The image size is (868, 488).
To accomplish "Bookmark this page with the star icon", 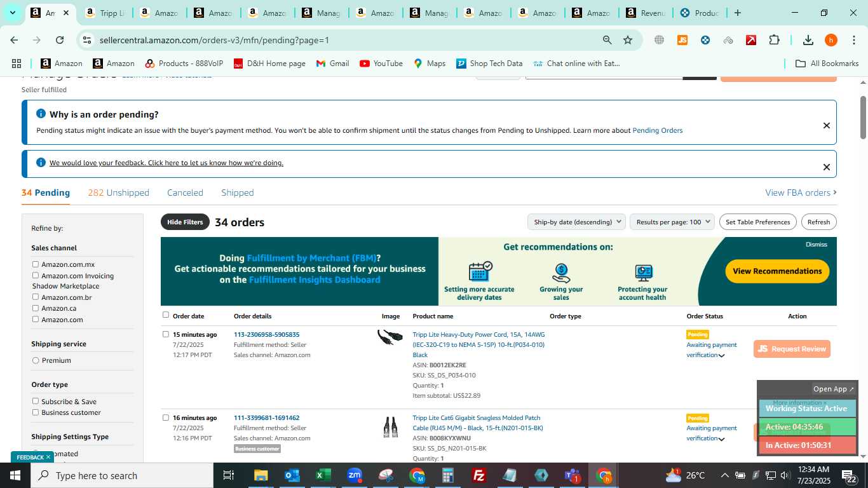I will (628, 40).
